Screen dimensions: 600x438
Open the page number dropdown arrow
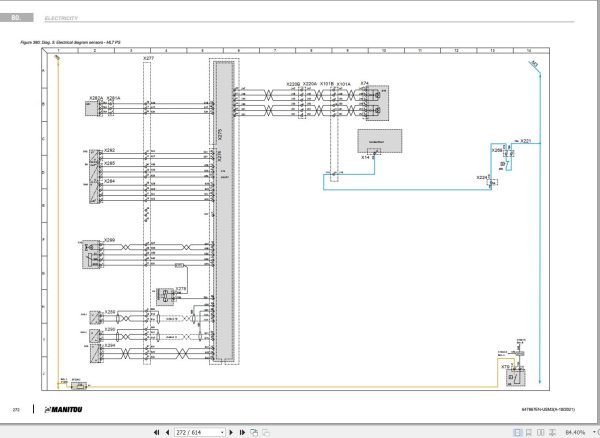click(222, 432)
